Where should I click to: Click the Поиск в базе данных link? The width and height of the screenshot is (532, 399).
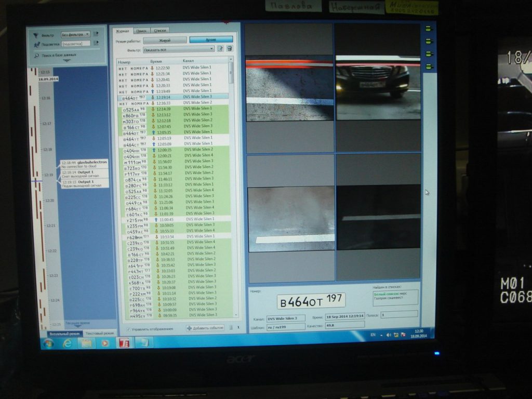coord(59,55)
